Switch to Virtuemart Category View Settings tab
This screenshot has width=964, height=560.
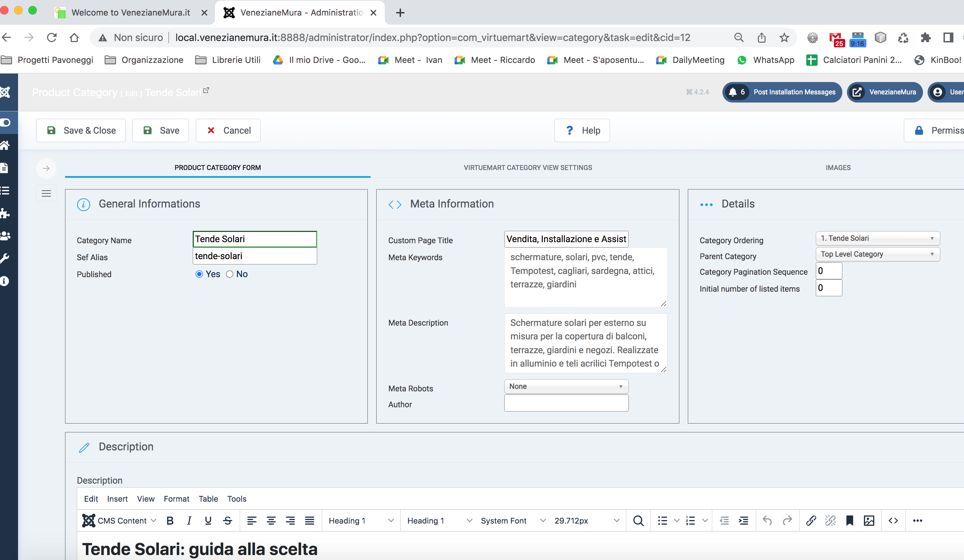pos(528,168)
